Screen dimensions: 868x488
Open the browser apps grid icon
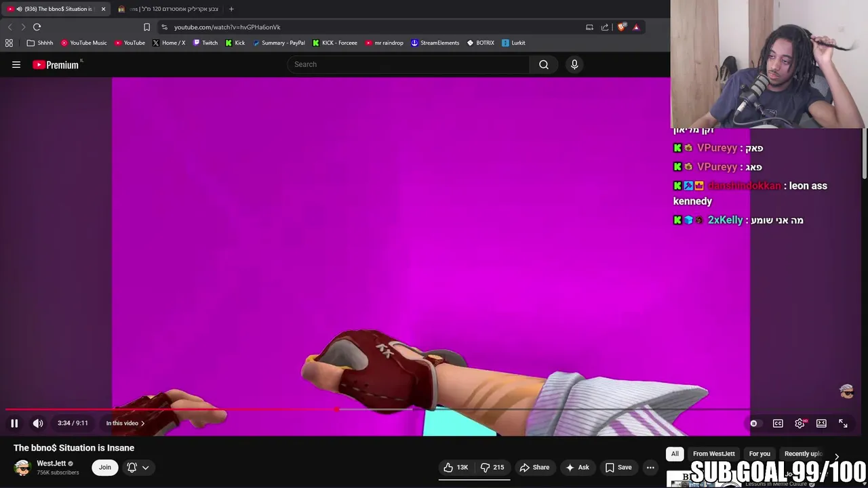tap(9, 43)
